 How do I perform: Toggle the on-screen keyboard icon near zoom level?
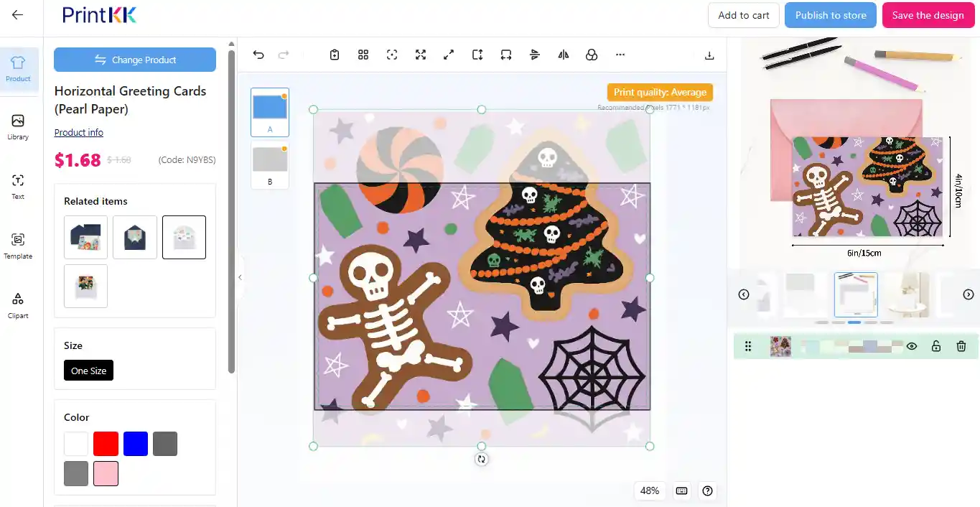point(681,491)
